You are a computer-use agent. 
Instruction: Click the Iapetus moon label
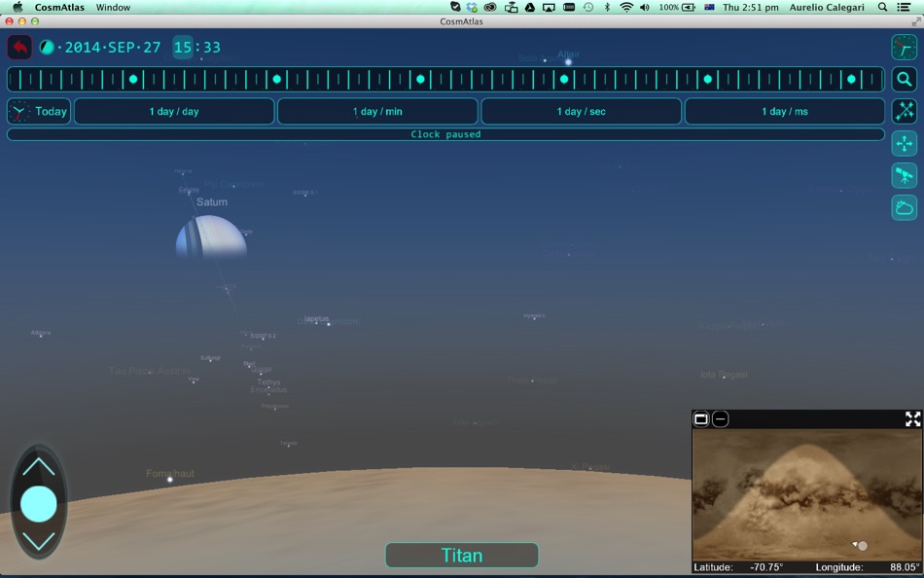coord(316,318)
